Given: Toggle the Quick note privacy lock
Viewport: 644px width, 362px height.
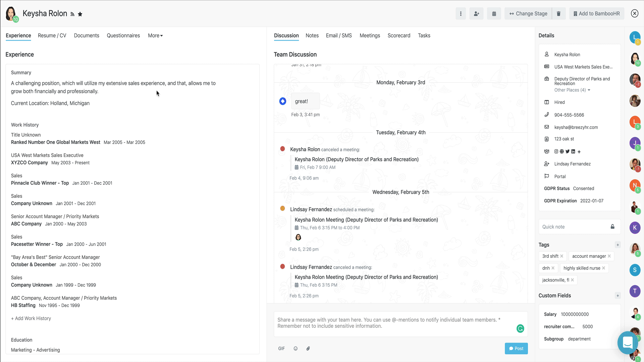Looking at the screenshot, I should pos(612,227).
